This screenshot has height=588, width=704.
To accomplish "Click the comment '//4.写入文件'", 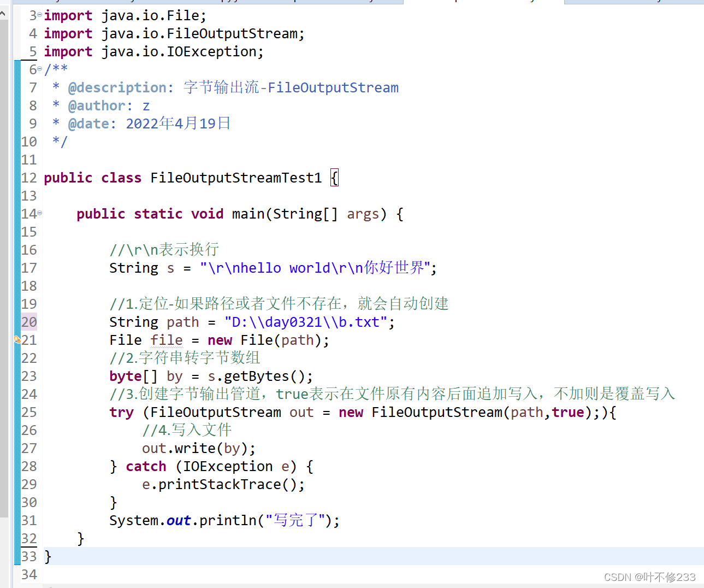I will coord(187,430).
